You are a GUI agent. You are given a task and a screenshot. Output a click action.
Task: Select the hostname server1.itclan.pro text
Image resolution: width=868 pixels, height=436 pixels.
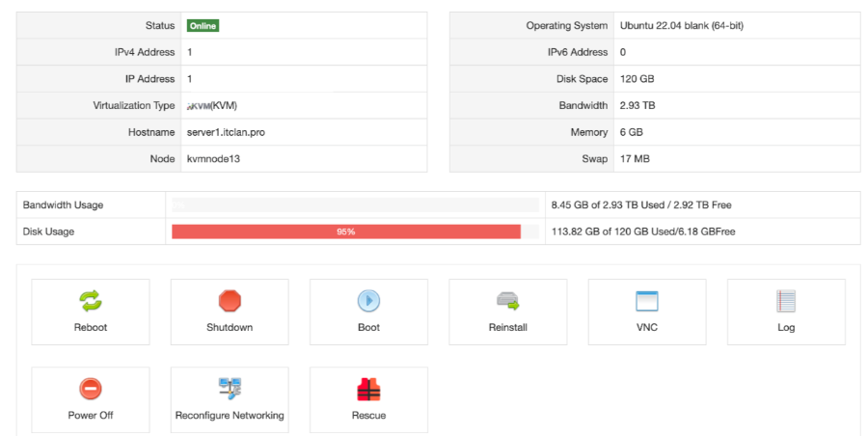tap(226, 132)
